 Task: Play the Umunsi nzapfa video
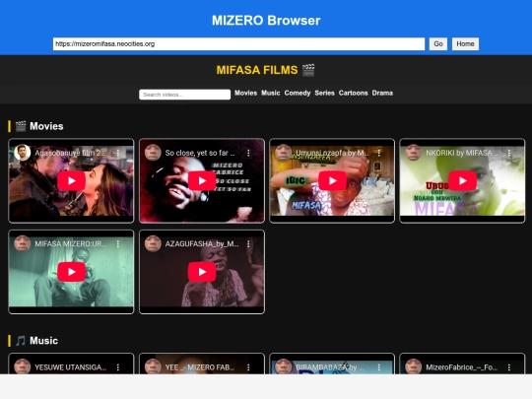coord(332,181)
